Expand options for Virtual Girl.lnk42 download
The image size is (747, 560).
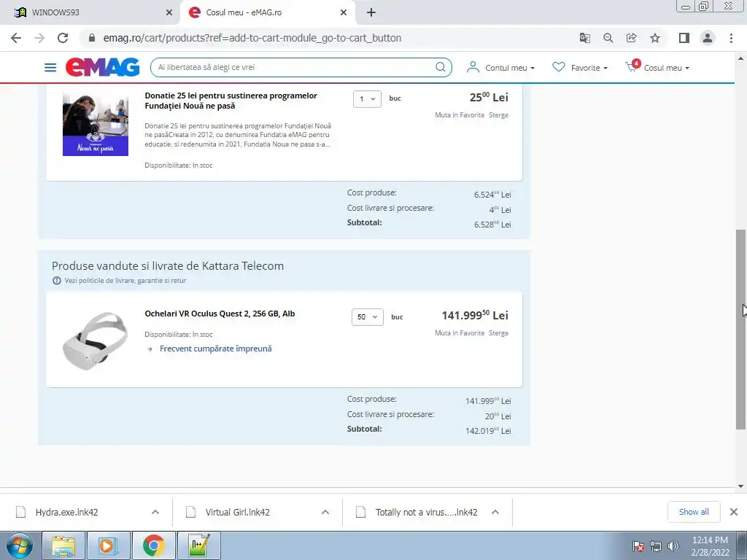[325, 512]
